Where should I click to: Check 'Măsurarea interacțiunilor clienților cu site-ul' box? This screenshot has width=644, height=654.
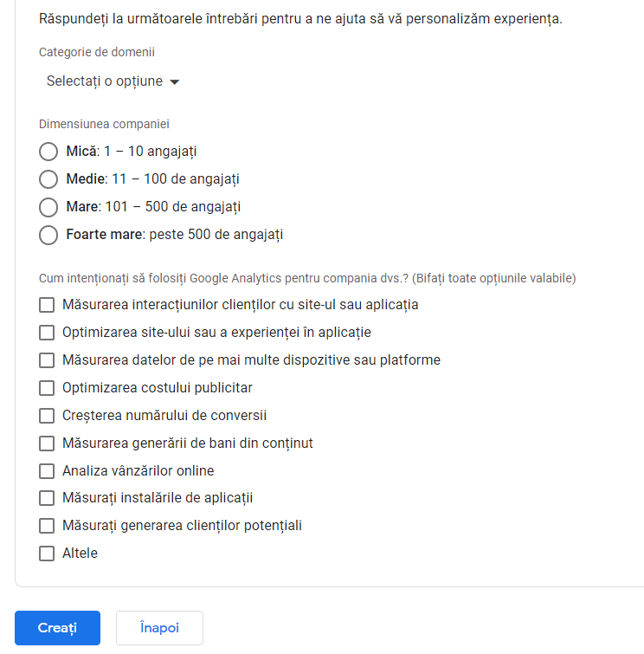47,305
